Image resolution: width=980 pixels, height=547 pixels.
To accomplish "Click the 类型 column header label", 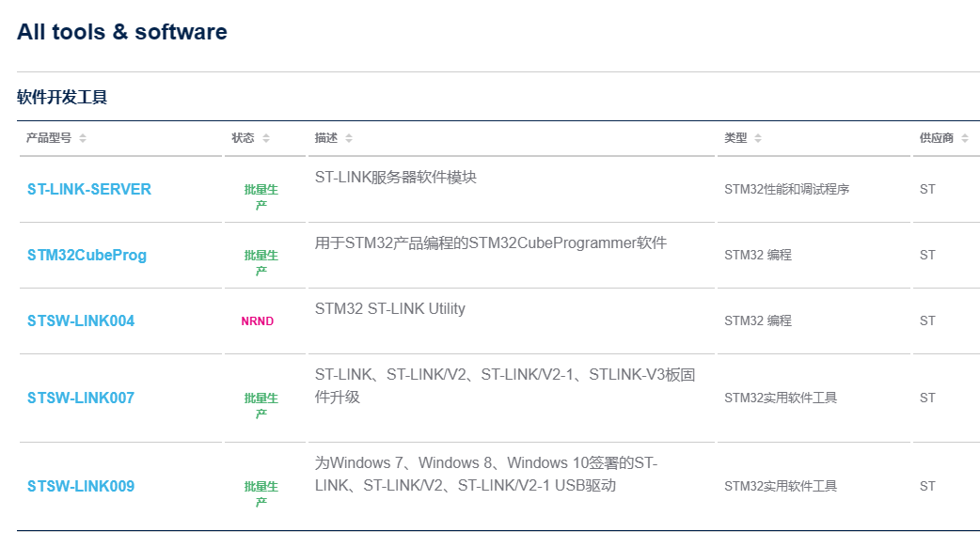I will pos(735,138).
